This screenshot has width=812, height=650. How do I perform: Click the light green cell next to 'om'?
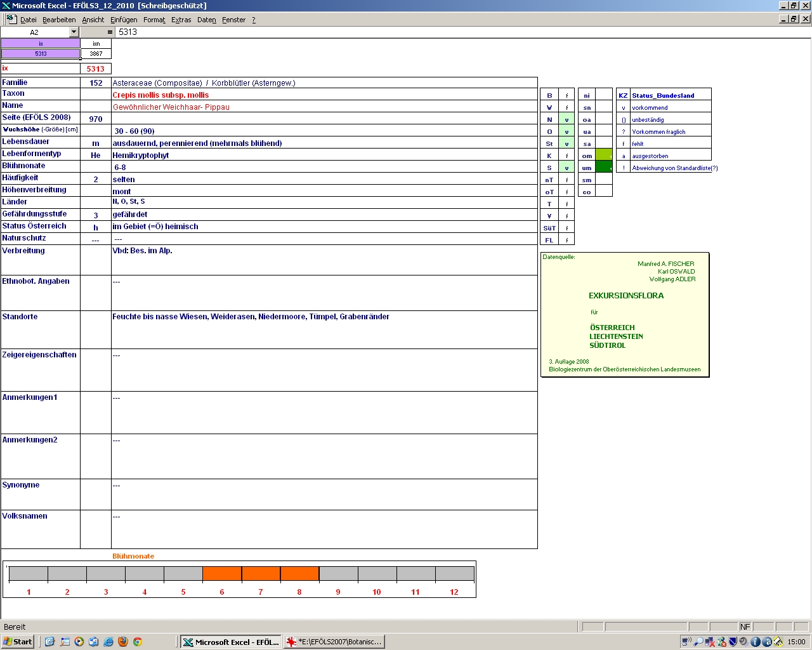coord(604,156)
